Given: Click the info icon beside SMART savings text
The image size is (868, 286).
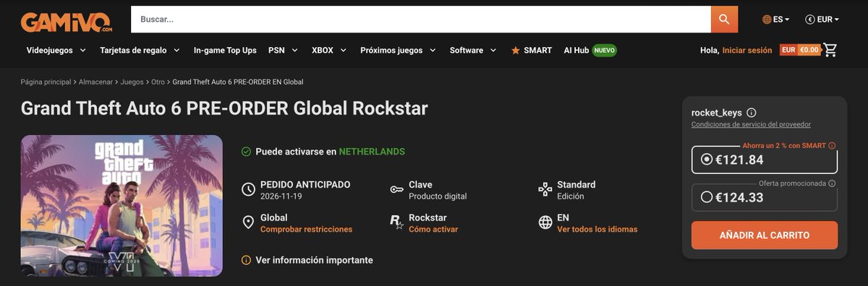Looking at the screenshot, I should coord(832,146).
